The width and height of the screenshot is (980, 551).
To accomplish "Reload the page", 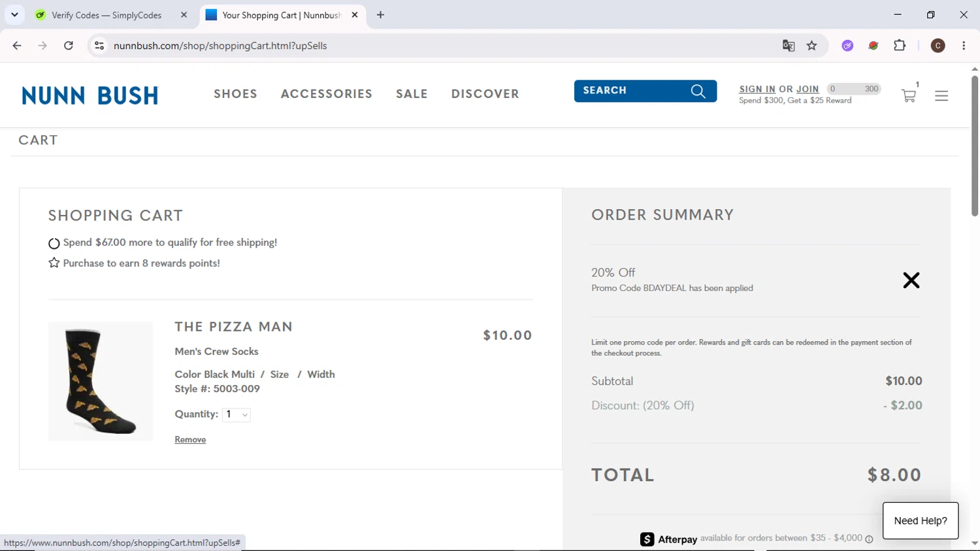I will (x=69, y=46).
